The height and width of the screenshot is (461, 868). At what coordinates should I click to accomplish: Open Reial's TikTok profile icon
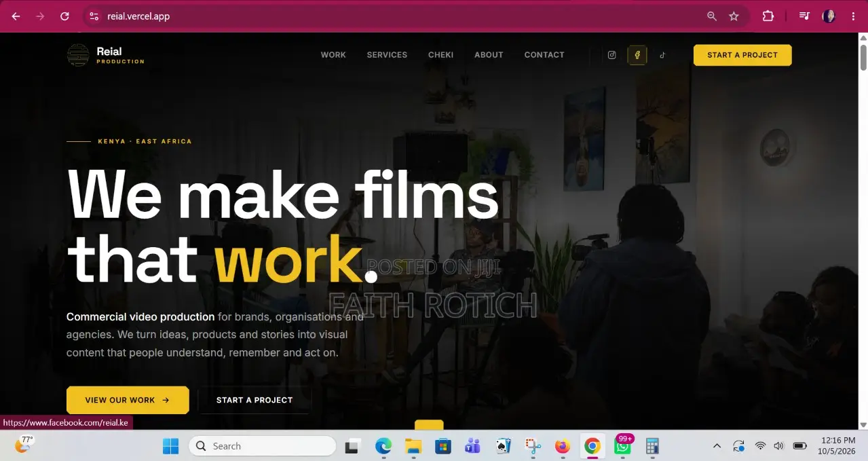click(x=663, y=55)
